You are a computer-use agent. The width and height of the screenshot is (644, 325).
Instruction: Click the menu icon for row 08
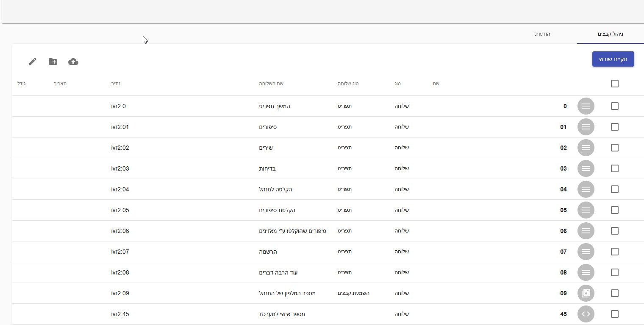point(586,272)
